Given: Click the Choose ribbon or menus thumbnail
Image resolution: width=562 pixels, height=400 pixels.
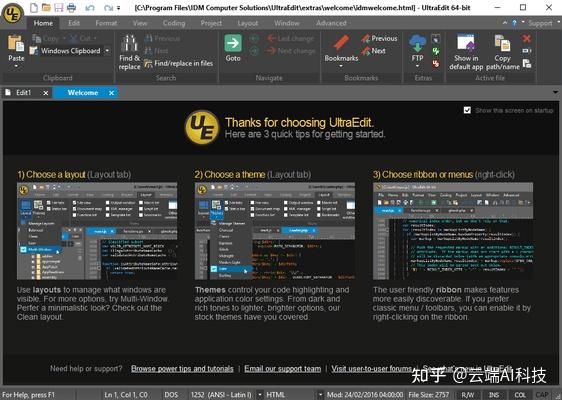Looking at the screenshot, I should (x=453, y=231).
